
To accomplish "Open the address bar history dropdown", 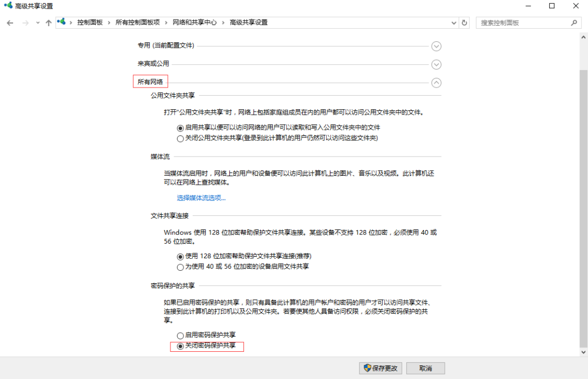I will (454, 22).
